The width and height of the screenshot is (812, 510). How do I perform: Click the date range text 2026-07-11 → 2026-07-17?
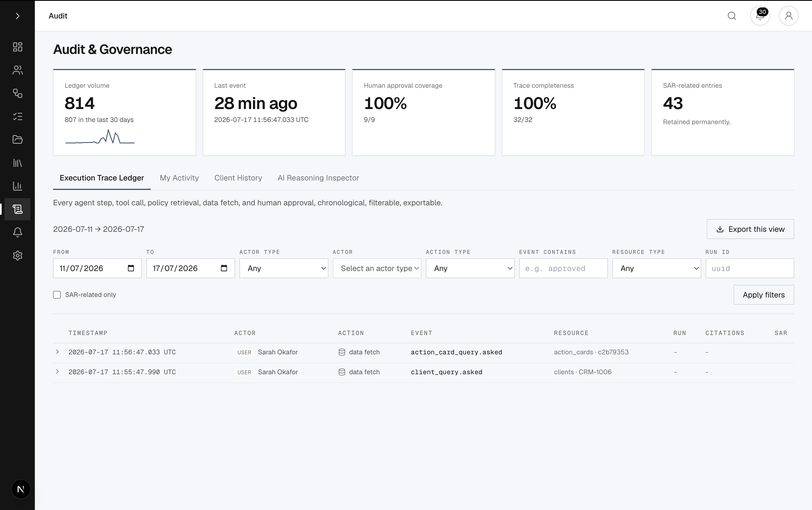click(x=99, y=229)
